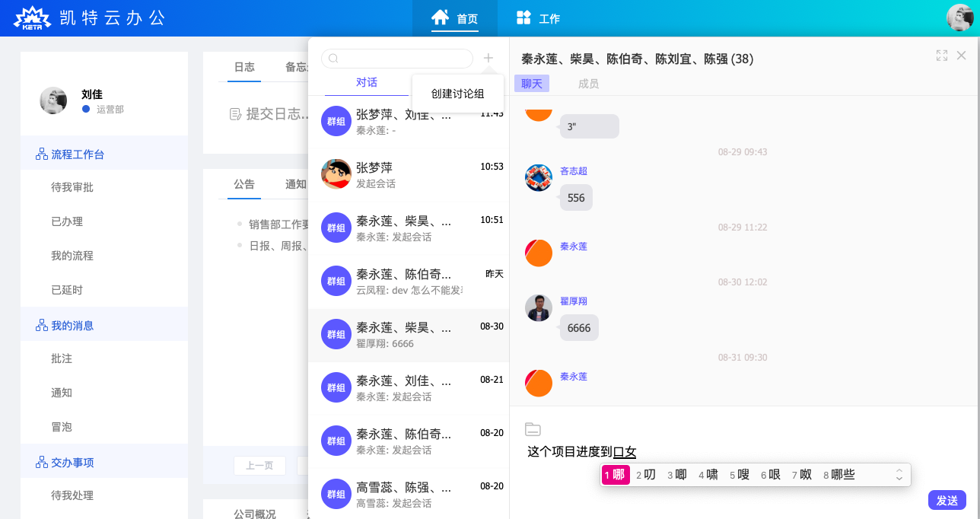This screenshot has height=519, width=980.
Task: Open the 高雪蕊、陈强 group chat
Action: tap(409, 494)
